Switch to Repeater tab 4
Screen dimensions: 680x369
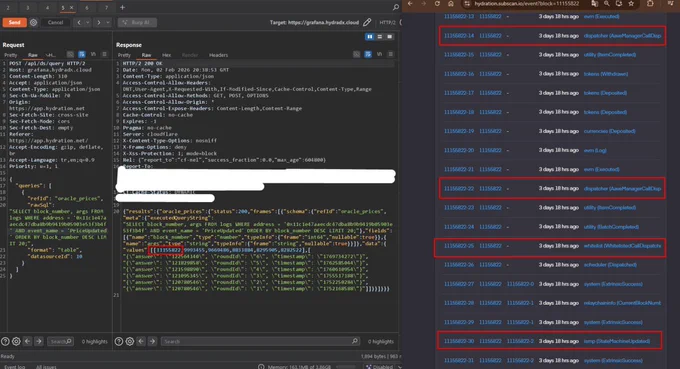[47, 8]
